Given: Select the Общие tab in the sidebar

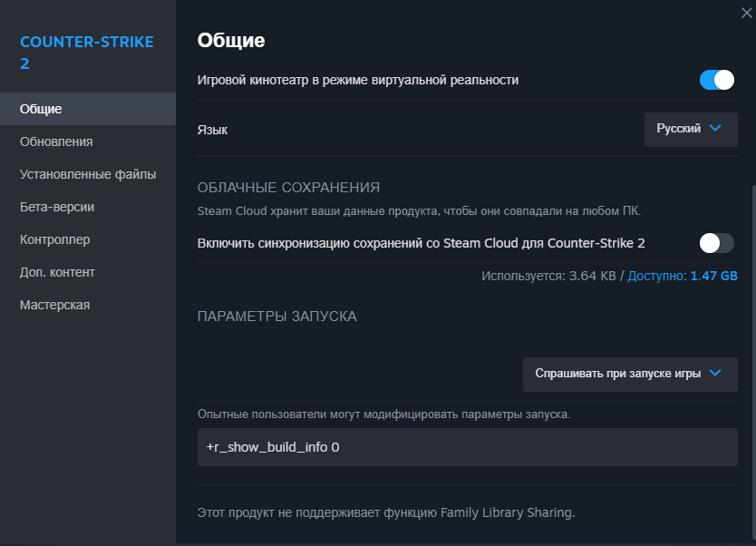Looking at the screenshot, I should [41, 109].
